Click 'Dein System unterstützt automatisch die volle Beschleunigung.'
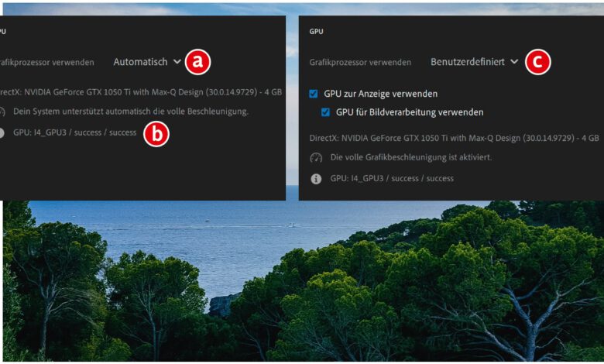The width and height of the screenshot is (604, 364). pos(131,112)
